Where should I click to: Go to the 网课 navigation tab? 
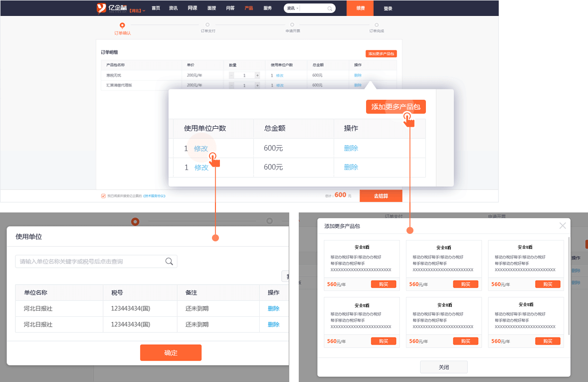192,8
